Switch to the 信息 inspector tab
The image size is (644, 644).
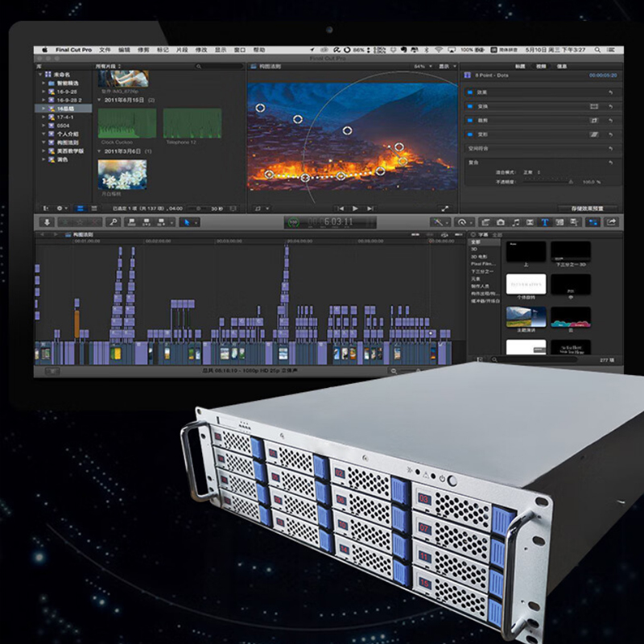pos(563,66)
